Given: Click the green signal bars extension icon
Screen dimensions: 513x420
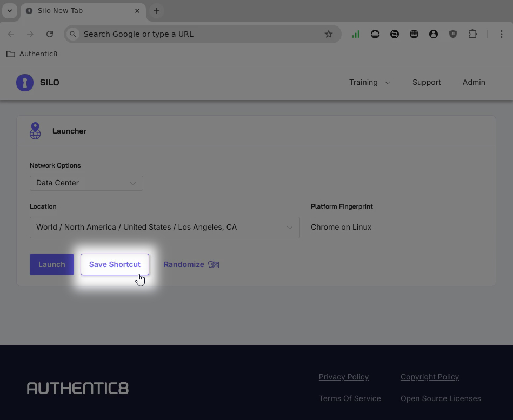Looking at the screenshot, I should click(356, 34).
